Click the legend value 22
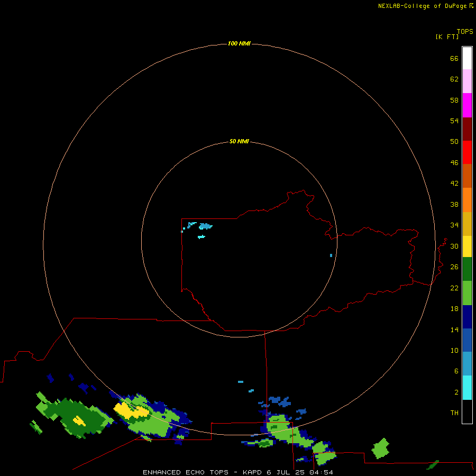Image resolution: width=476 pixels, height=476 pixels. [x=454, y=288]
